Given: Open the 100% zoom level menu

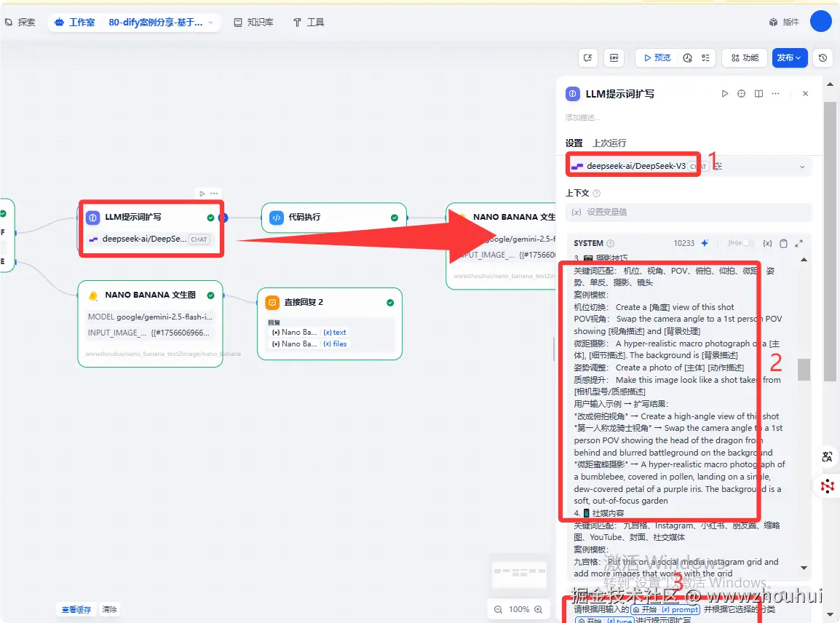Looking at the screenshot, I should tap(518, 610).
